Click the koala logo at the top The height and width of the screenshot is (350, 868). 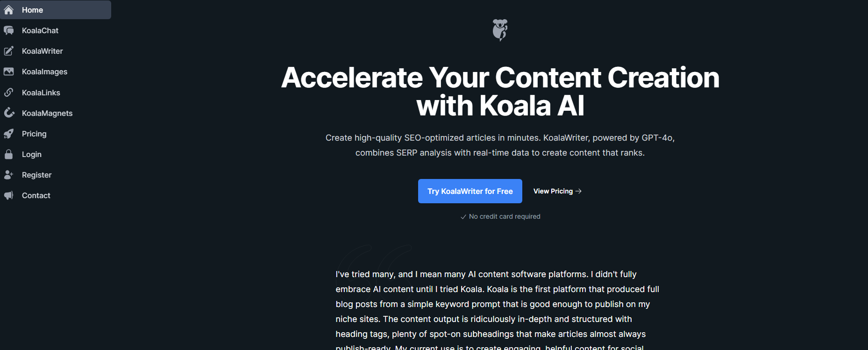(x=500, y=30)
